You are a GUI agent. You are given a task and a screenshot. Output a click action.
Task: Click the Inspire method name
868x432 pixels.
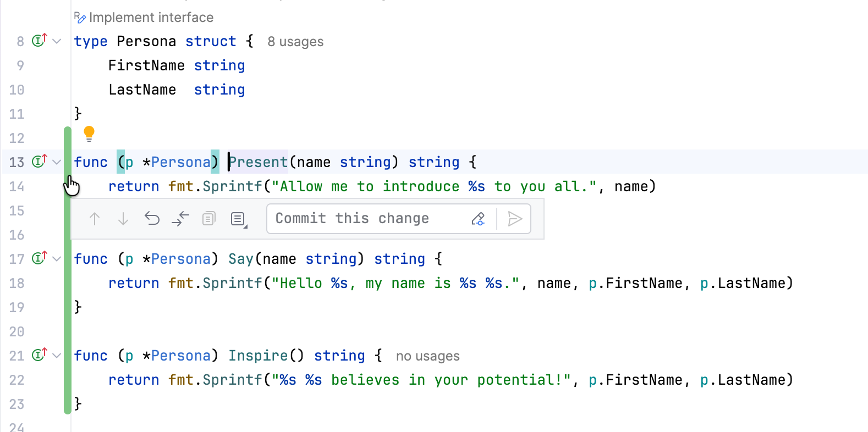(x=258, y=356)
